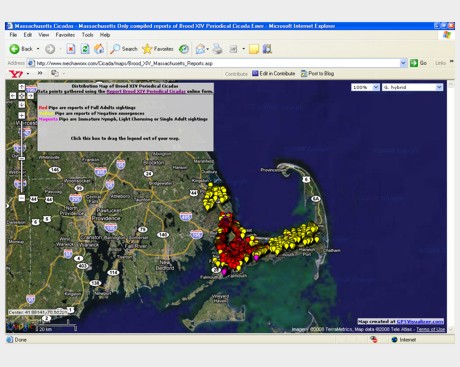Screen dimensions: 460x367
Task: Go to the Home page icon
Action: [x=99, y=49]
